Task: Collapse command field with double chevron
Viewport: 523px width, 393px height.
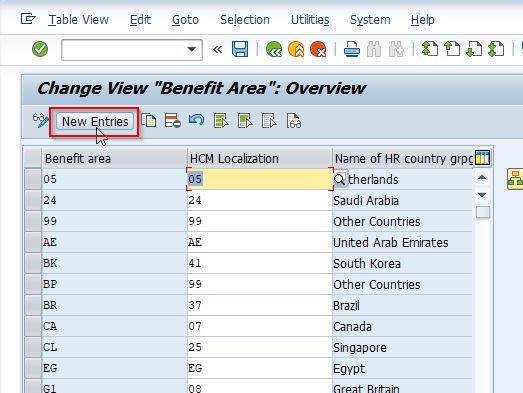Action: [x=217, y=50]
